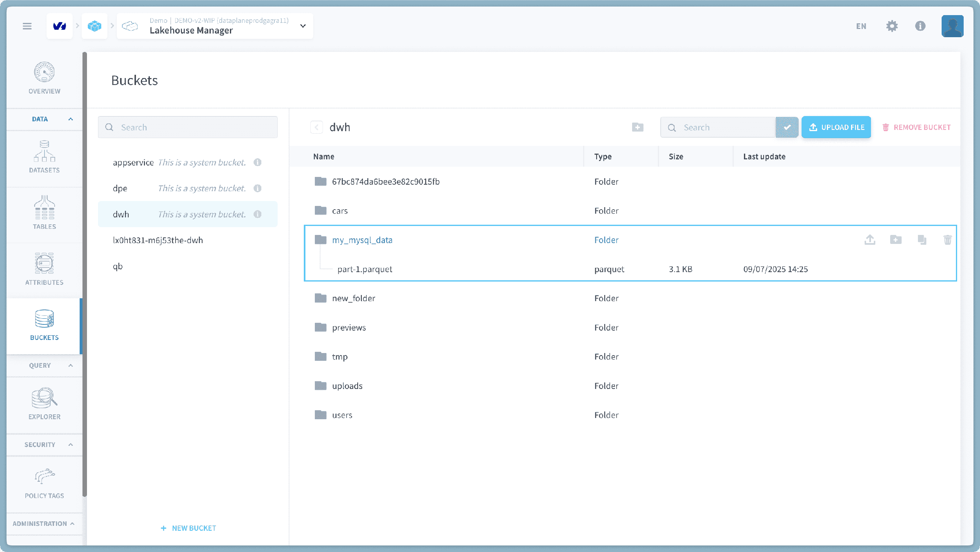Focus the buckets list Search field
This screenshot has height=552, width=980.
point(188,127)
